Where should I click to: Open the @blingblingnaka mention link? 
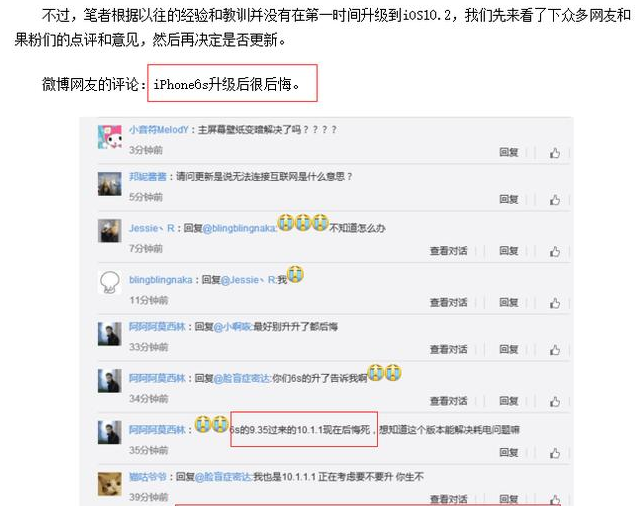(240, 228)
